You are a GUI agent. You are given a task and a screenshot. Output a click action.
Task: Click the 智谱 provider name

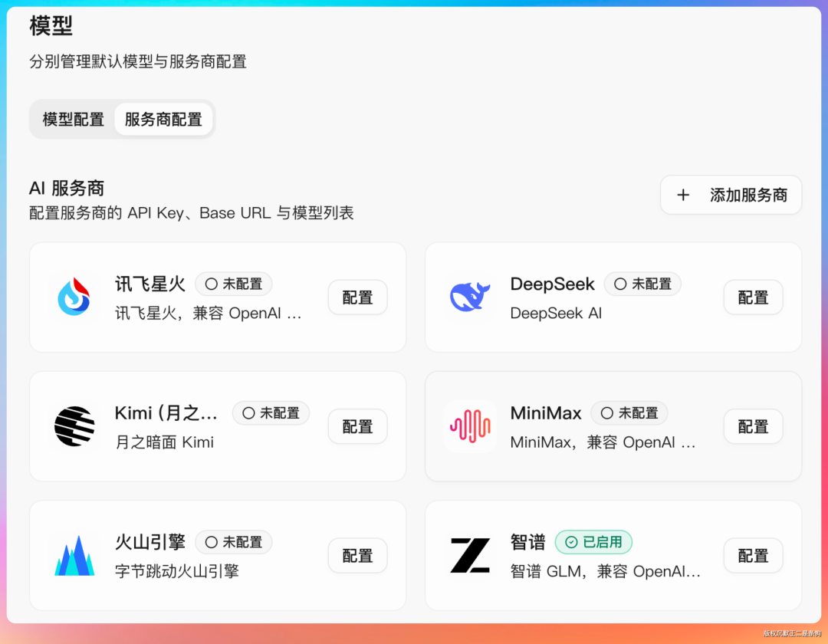pyautogui.click(x=527, y=542)
